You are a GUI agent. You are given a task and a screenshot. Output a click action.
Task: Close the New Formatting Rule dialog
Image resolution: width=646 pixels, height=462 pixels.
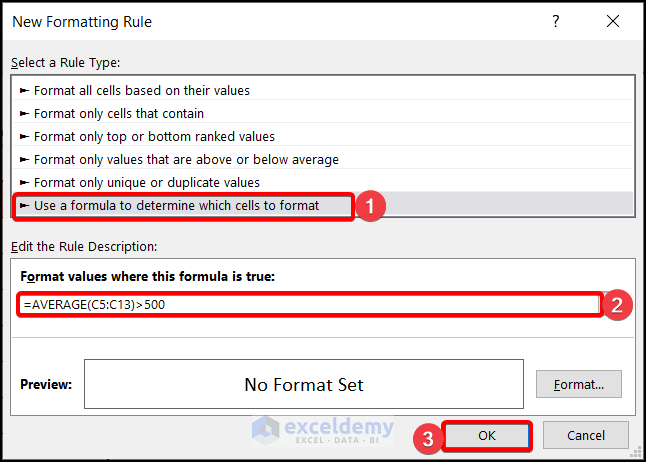tap(613, 21)
